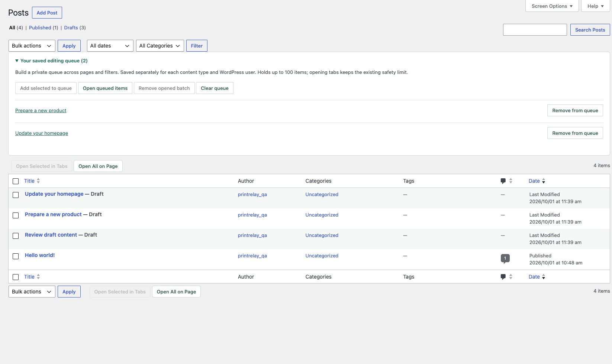Open the bottom Bulk actions dropdown

click(32, 292)
